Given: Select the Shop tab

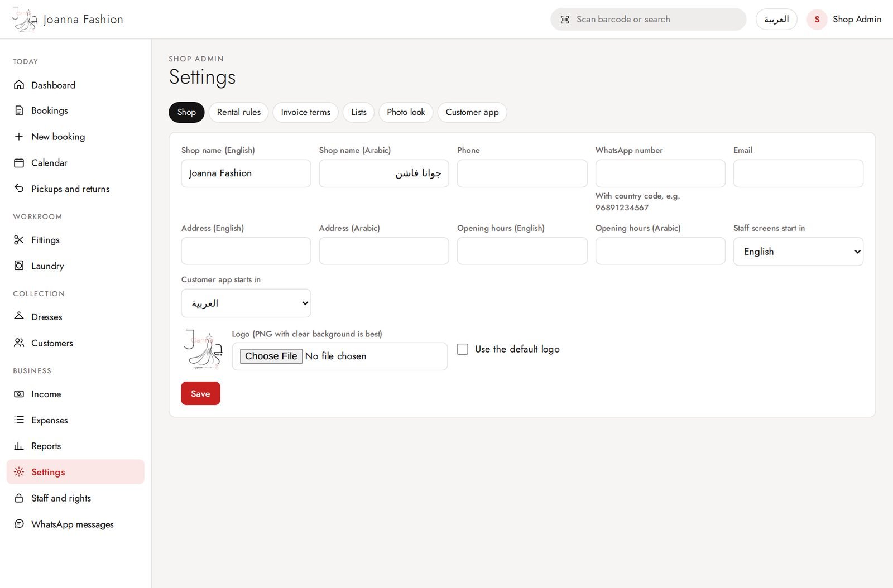Looking at the screenshot, I should tap(186, 112).
